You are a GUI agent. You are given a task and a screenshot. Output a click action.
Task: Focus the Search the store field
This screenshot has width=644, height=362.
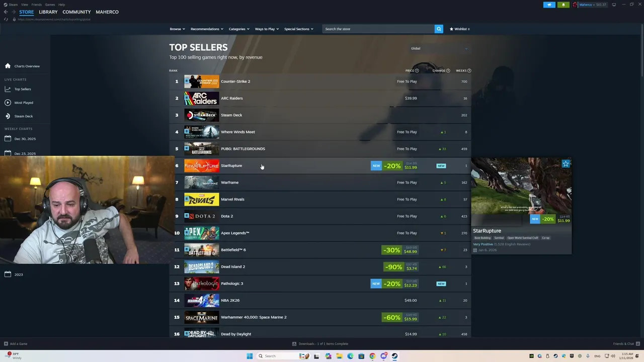[378, 29]
